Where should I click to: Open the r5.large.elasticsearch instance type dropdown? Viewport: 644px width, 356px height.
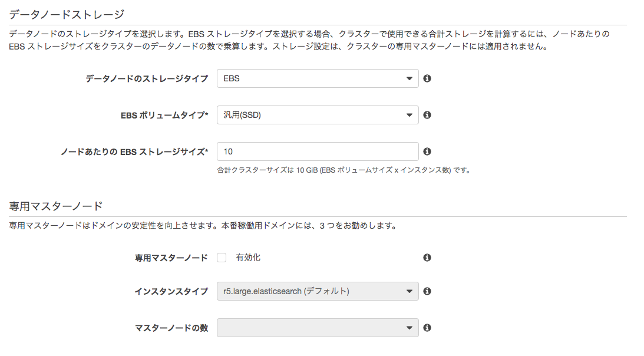[x=318, y=291]
